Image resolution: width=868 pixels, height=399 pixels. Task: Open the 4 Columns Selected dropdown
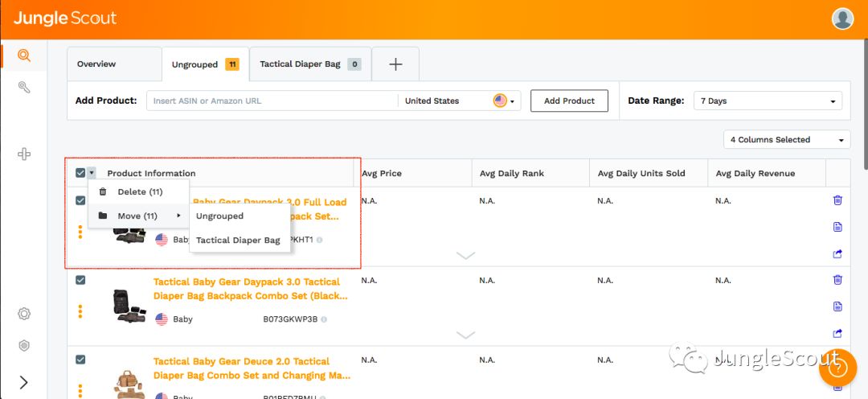tap(787, 140)
